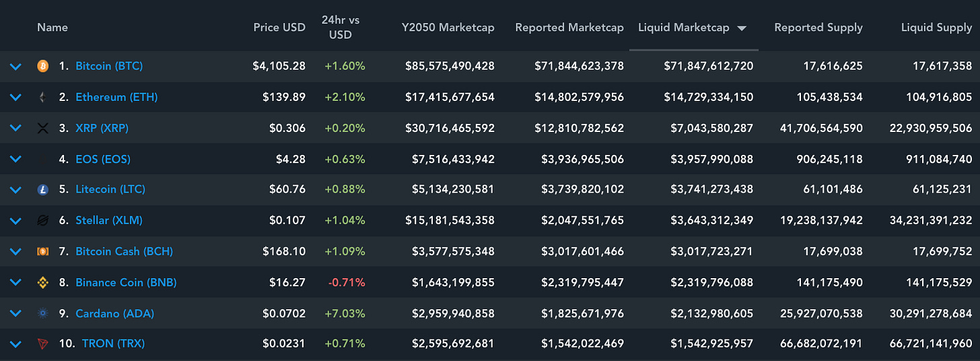Viewport: 980px width, 361px height.
Task: Expand the TRON row chevron
Action: coord(16,344)
